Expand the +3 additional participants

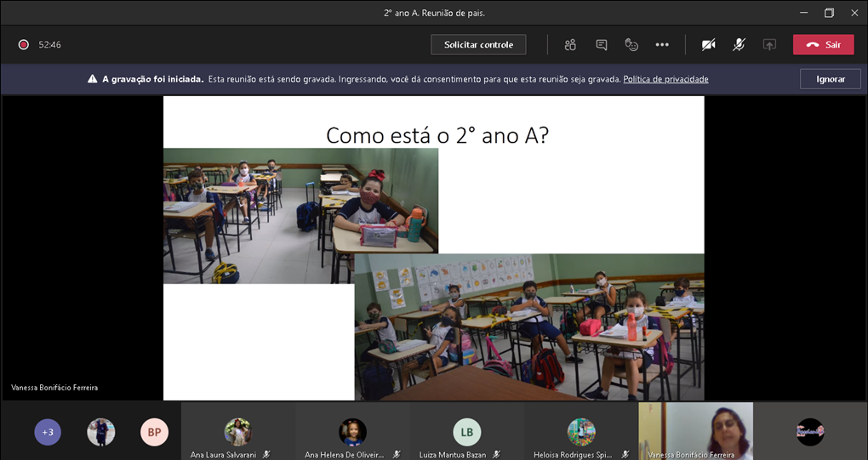click(48, 432)
